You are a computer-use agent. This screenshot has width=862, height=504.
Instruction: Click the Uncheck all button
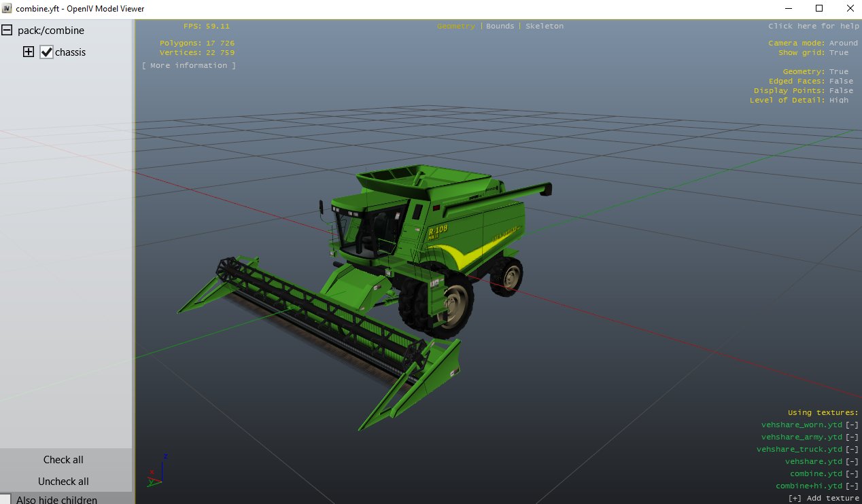[63, 482]
